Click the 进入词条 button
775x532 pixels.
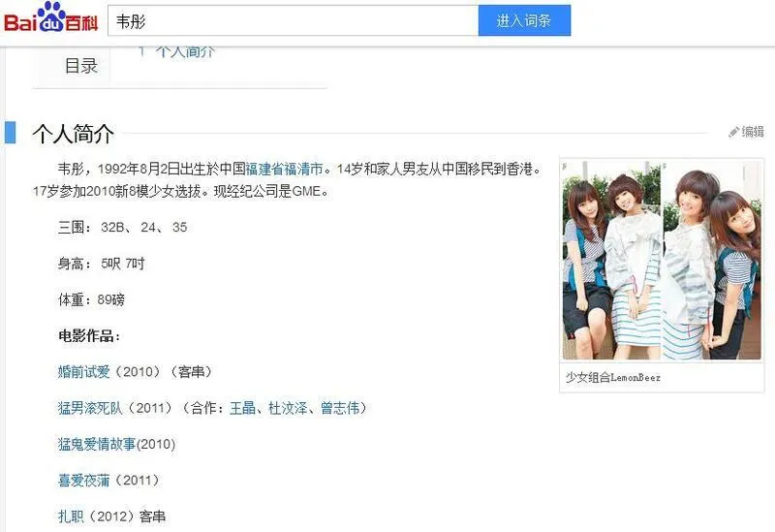coord(524,20)
